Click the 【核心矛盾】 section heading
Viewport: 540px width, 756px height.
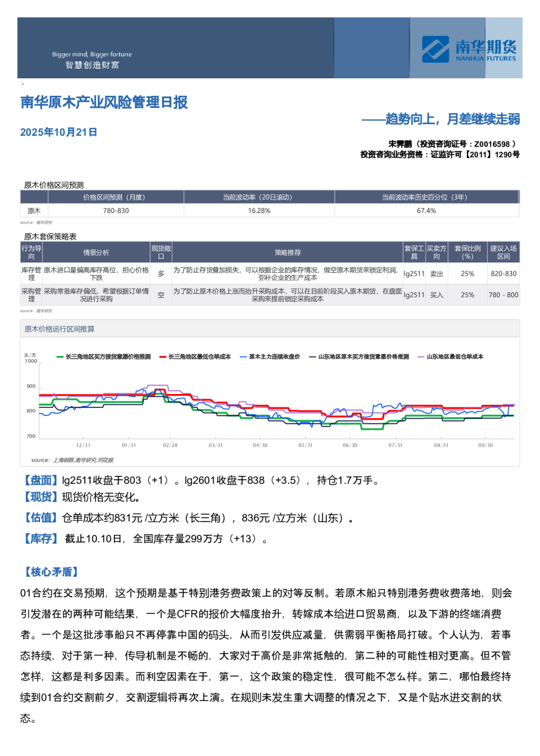click(x=51, y=571)
